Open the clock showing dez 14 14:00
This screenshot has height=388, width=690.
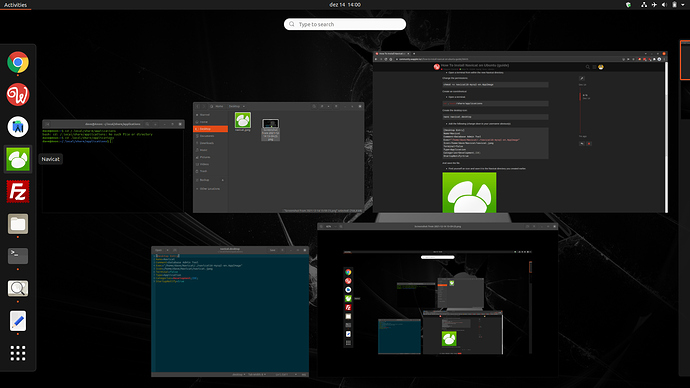tap(345, 5)
